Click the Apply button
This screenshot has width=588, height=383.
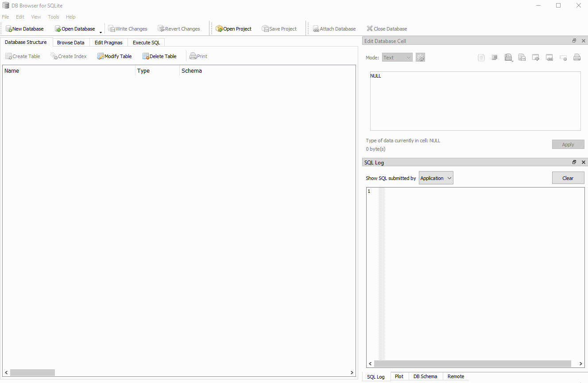(568, 145)
